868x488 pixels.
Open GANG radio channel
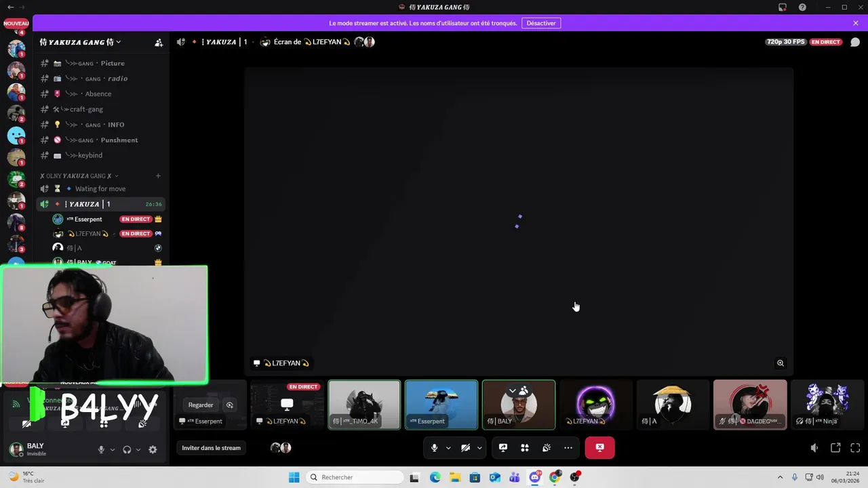pyautogui.click(x=100, y=79)
